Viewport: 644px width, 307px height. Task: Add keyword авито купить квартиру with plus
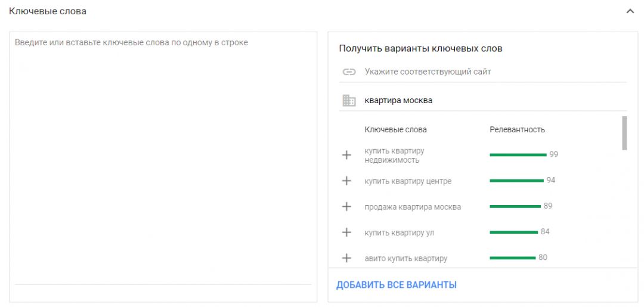coord(346,258)
